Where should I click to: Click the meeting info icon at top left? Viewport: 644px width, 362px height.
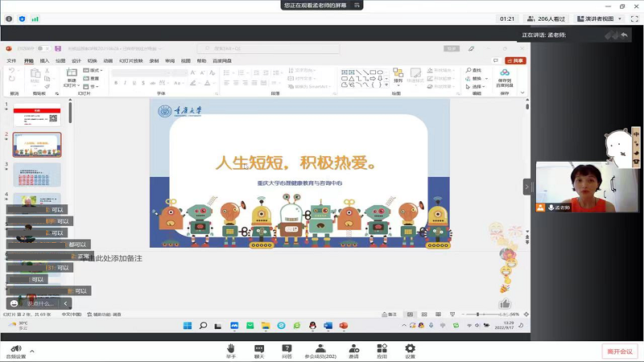[9, 19]
